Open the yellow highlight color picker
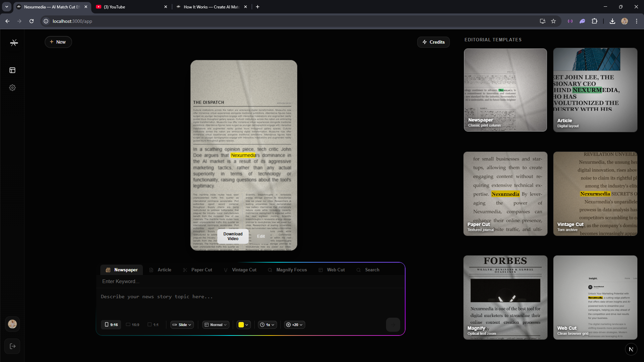 point(244,325)
